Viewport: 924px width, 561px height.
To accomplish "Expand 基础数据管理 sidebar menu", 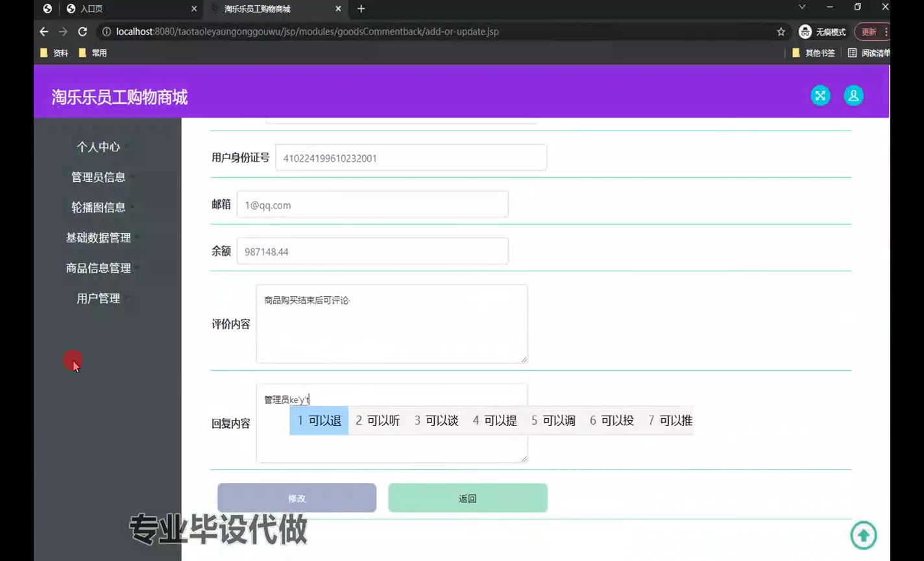I will (99, 238).
